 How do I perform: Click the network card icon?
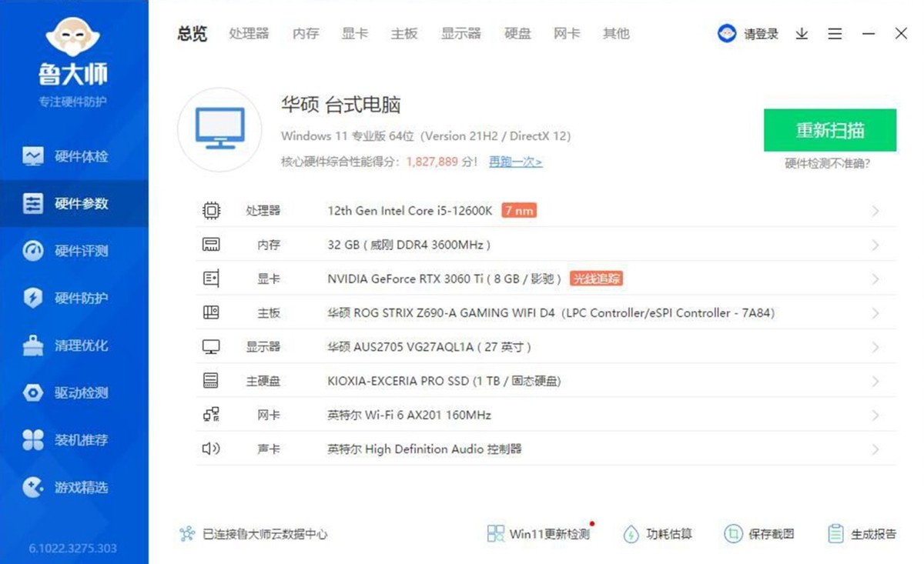211,415
